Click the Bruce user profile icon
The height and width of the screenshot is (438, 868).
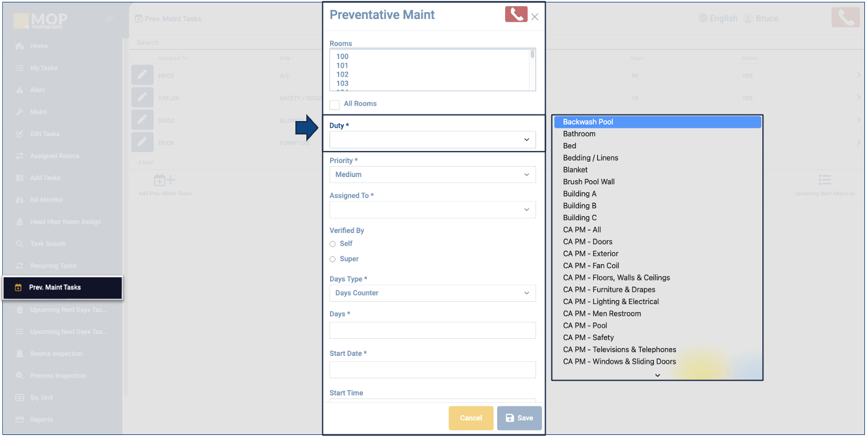coord(748,18)
